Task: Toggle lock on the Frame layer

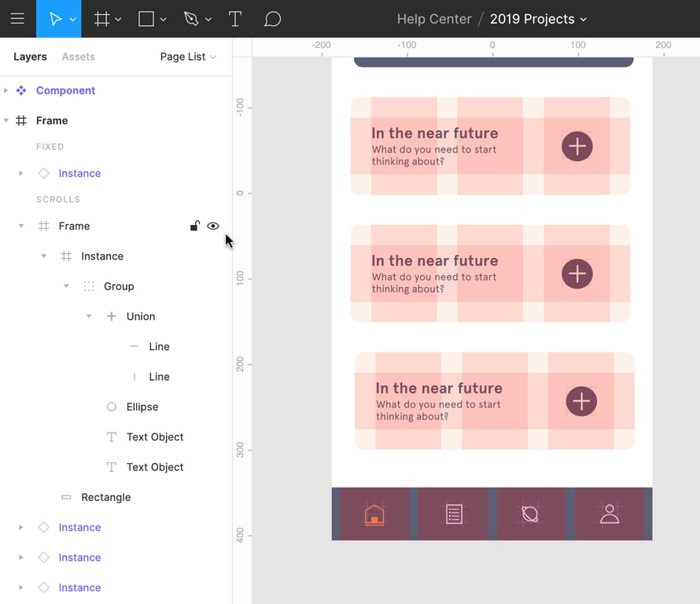Action: tap(194, 226)
